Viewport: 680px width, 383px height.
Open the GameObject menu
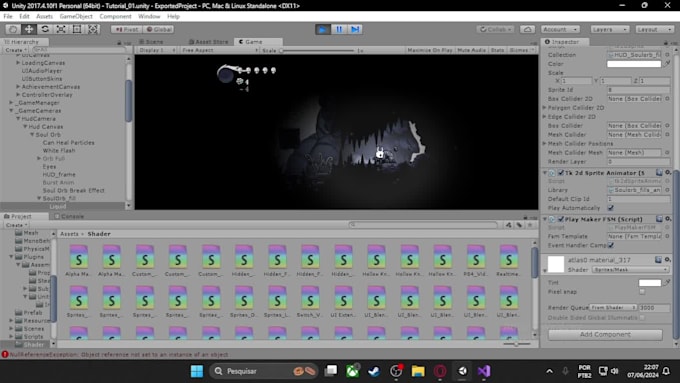point(76,16)
